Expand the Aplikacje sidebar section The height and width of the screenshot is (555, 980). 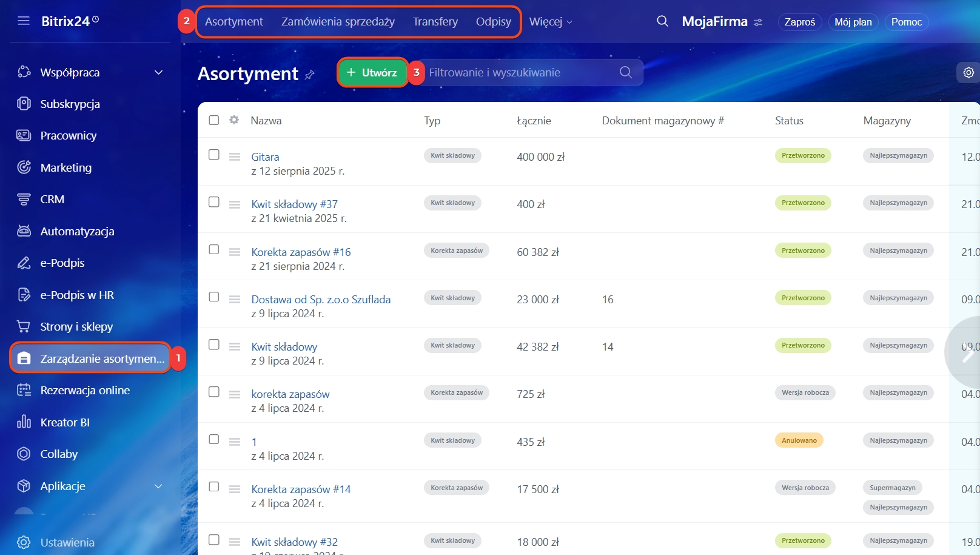pos(158,486)
